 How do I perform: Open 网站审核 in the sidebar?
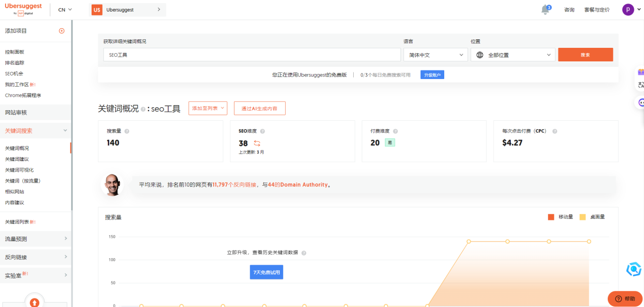coord(16,112)
